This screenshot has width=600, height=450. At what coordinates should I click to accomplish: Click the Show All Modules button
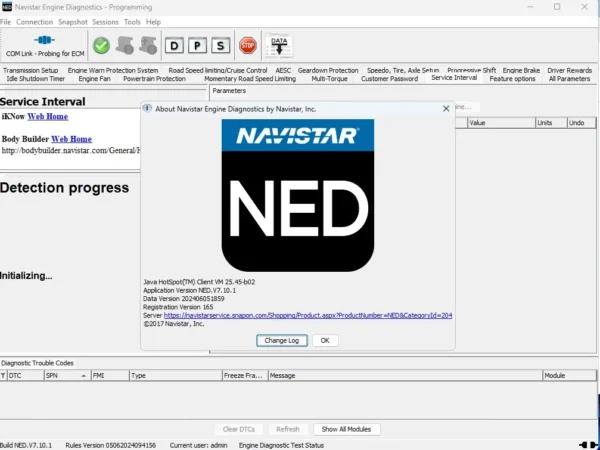point(346,429)
